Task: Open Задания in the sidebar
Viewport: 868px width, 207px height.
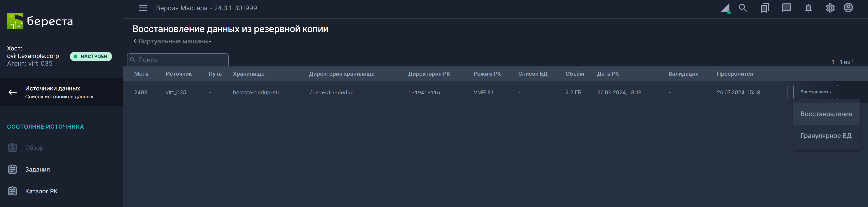Action: pos(37,169)
